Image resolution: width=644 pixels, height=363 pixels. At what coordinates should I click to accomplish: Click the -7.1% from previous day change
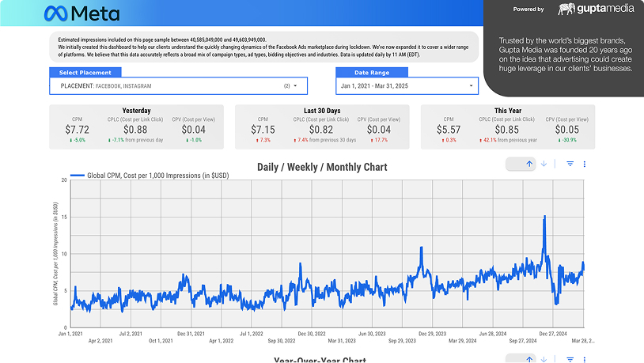135,140
